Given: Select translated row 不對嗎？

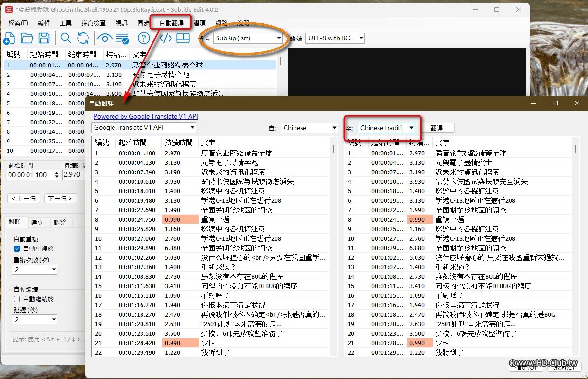Looking at the screenshot, I should pos(459,295).
